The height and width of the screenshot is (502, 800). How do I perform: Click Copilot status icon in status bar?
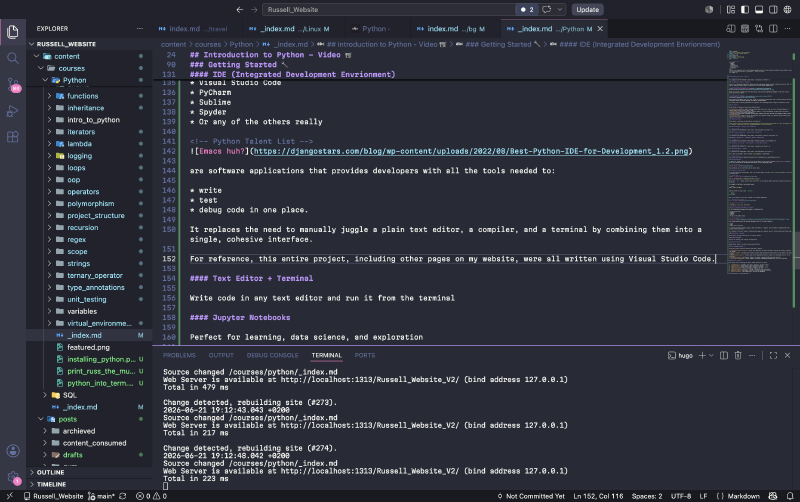pos(773,496)
